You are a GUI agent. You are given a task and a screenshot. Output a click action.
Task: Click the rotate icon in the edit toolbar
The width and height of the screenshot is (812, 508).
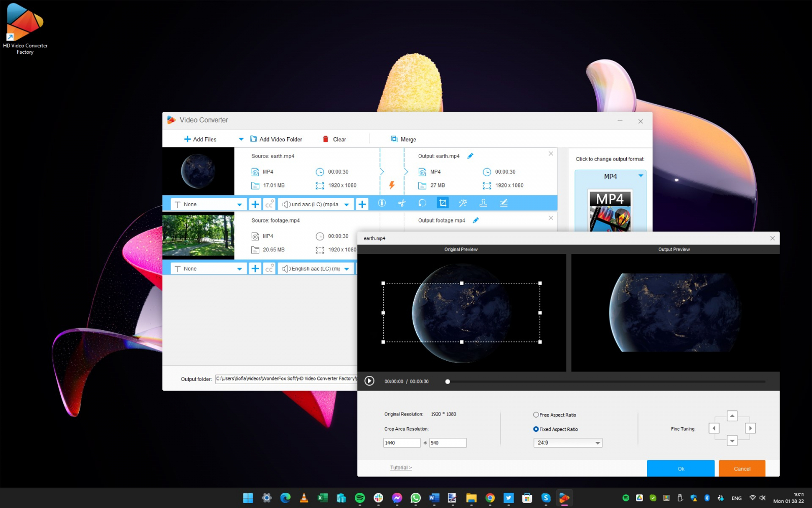tap(422, 203)
